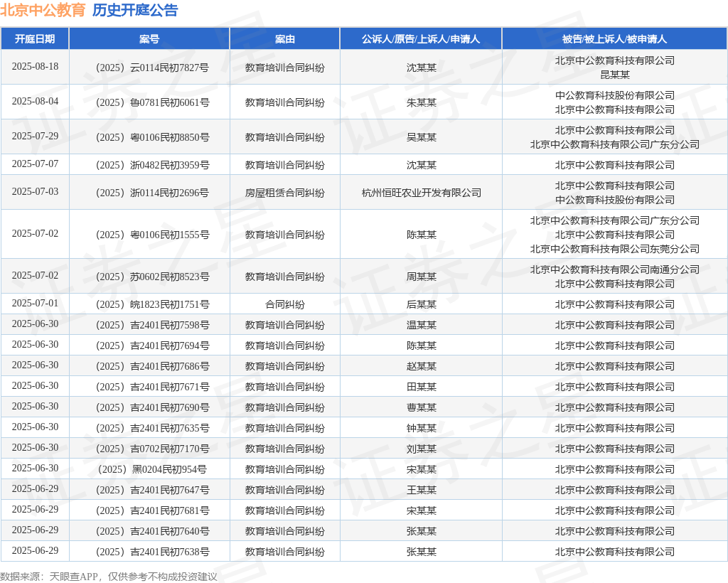Click case number 吉2401民初7690号
Screen dimensions: 728x583
[152, 408]
